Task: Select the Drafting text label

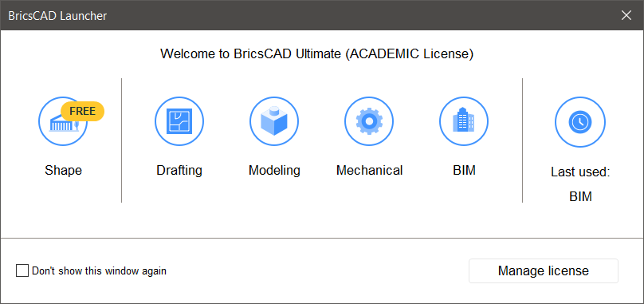Action: [x=179, y=170]
